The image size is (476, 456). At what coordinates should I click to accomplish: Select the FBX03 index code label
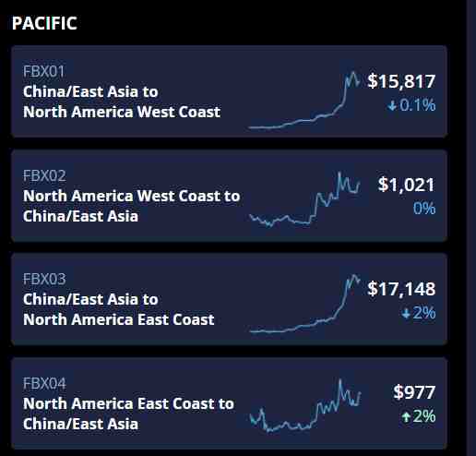[44, 279]
